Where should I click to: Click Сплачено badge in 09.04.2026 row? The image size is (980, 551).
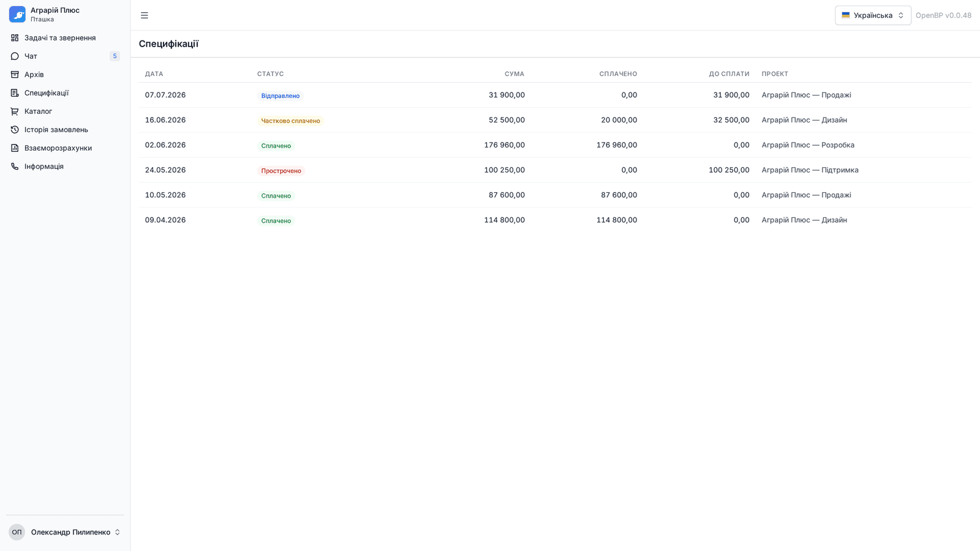click(x=276, y=221)
